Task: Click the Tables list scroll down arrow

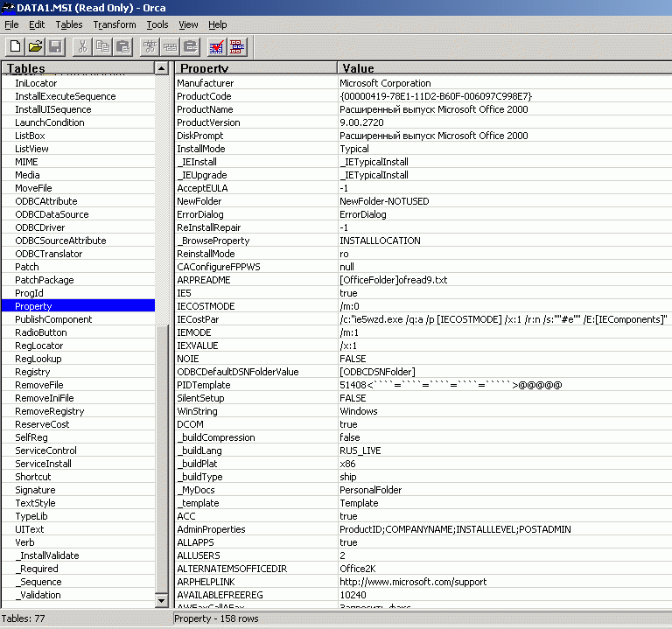Action: tap(162, 601)
